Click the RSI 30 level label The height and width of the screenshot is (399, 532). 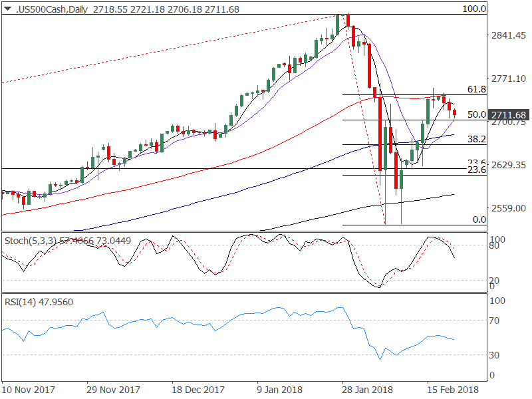pos(494,355)
